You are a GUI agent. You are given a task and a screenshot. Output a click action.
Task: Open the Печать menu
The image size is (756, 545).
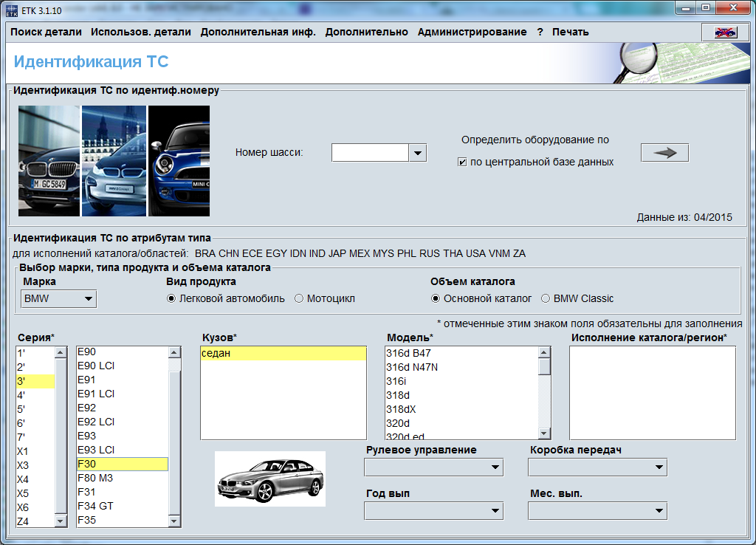[571, 32]
